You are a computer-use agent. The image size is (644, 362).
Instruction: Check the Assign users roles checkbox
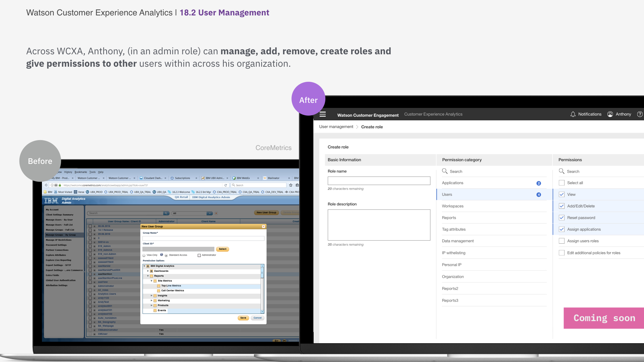click(561, 241)
